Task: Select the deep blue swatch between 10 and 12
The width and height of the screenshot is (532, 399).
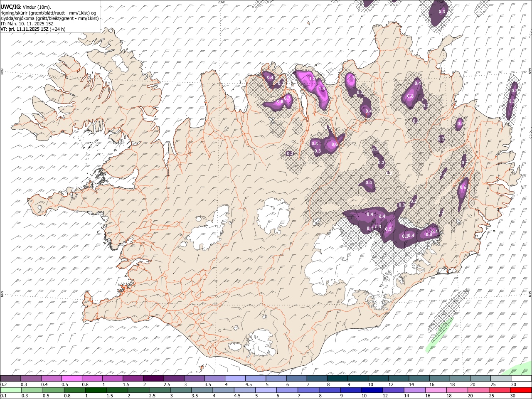Action: tap(371, 390)
